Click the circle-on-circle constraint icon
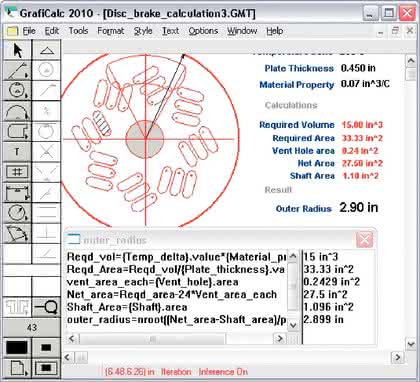420x382 pixels. pyautogui.click(x=47, y=131)
